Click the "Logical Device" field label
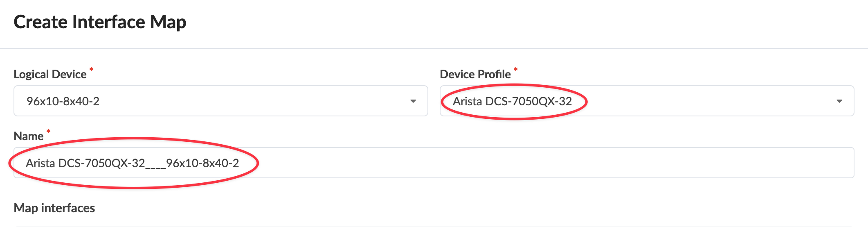The width and height of the screenshot is (868, 227). (50, 74)
